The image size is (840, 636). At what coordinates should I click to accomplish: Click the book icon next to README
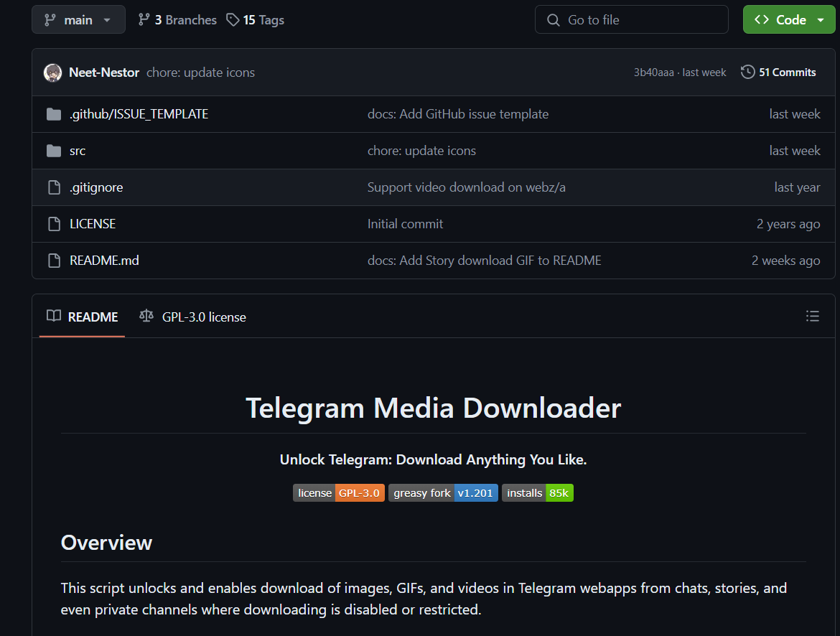coord(53,316)
